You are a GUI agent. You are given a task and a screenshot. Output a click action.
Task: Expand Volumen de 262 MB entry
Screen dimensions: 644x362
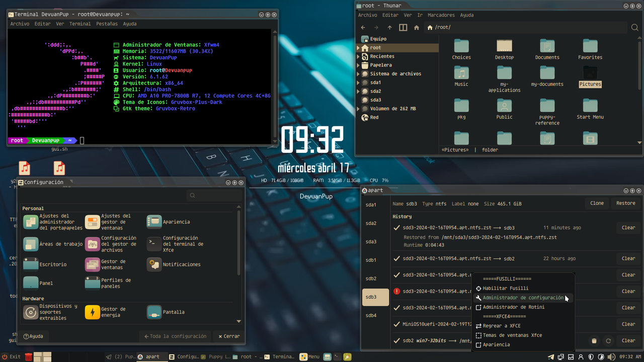[x=358, y=109]
